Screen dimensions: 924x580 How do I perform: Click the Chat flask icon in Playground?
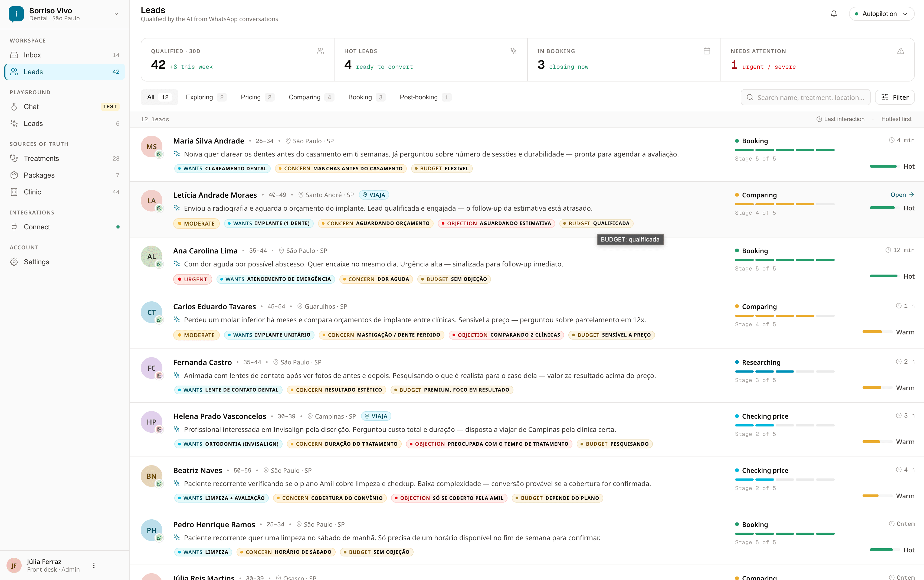14,107
